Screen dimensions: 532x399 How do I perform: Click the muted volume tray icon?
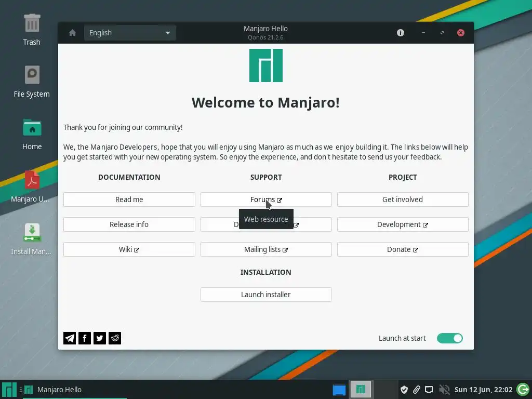(444, 390)
